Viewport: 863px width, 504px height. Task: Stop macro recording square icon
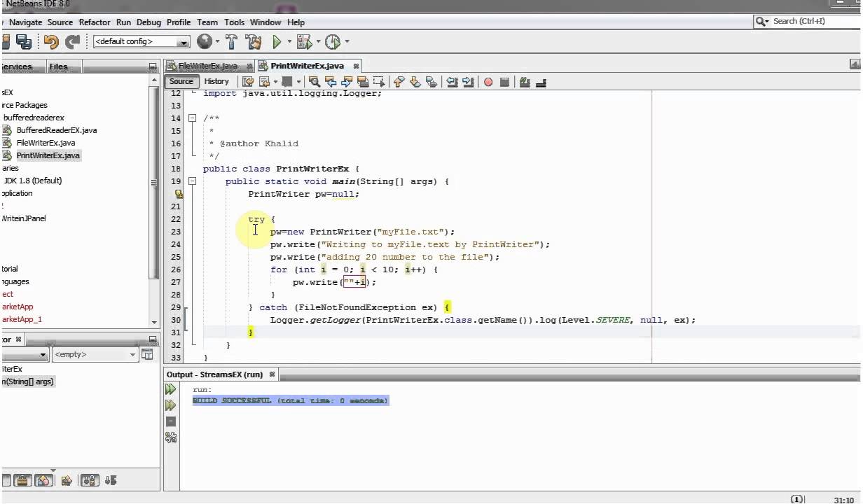504,82
